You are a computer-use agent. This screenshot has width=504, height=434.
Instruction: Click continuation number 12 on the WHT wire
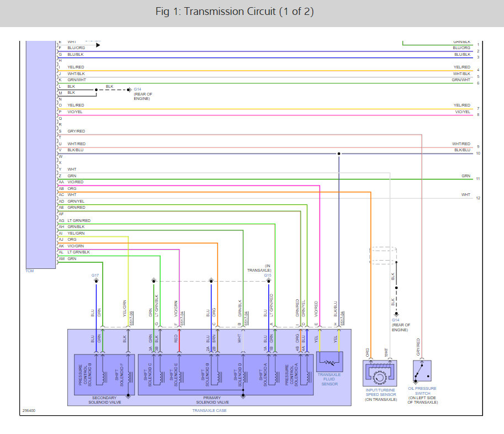click(478, 198)
